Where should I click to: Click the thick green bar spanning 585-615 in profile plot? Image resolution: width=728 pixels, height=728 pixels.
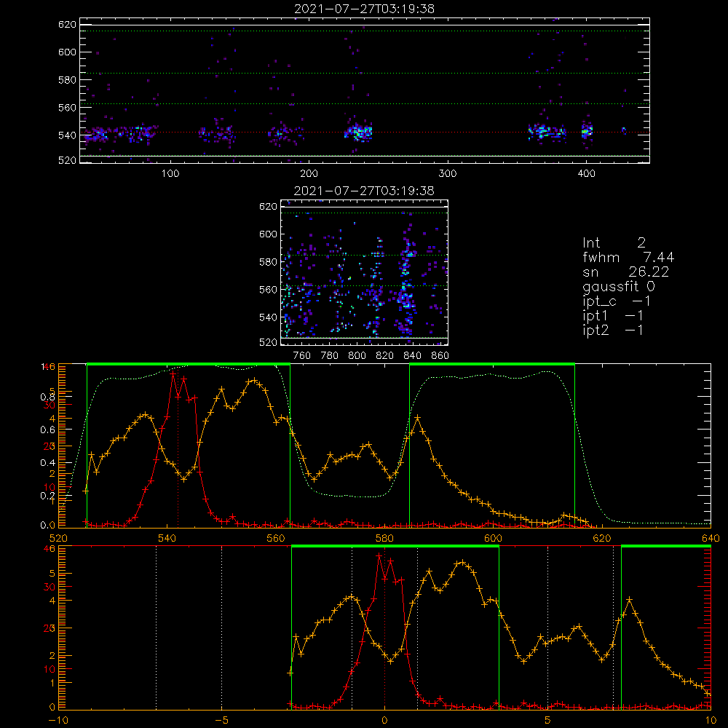point(492,364)
